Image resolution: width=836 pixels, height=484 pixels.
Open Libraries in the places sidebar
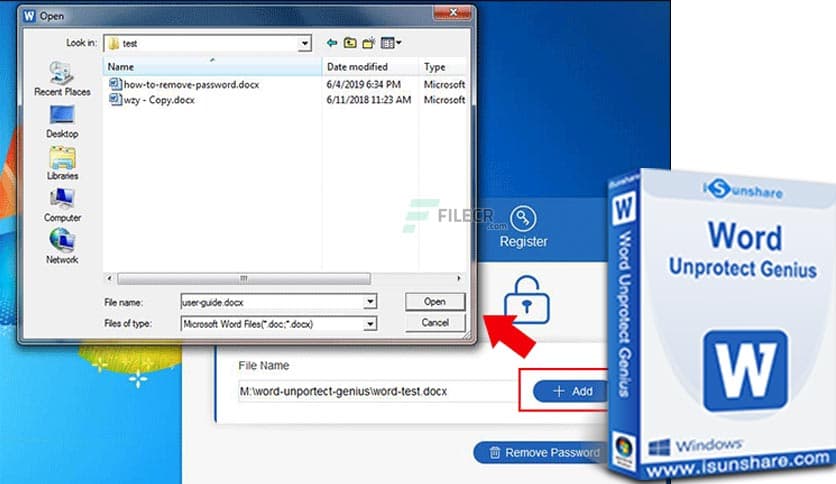(x=62, y=164)
